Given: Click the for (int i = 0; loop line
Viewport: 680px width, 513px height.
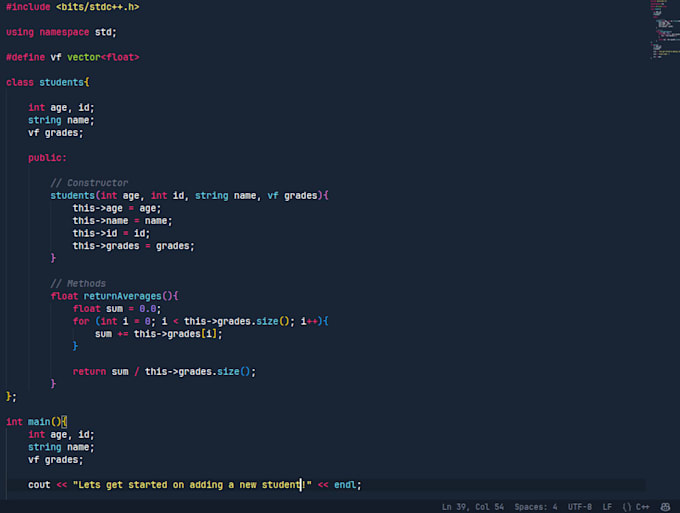Looking at the screenshot, I should click(x=200, y=321).
